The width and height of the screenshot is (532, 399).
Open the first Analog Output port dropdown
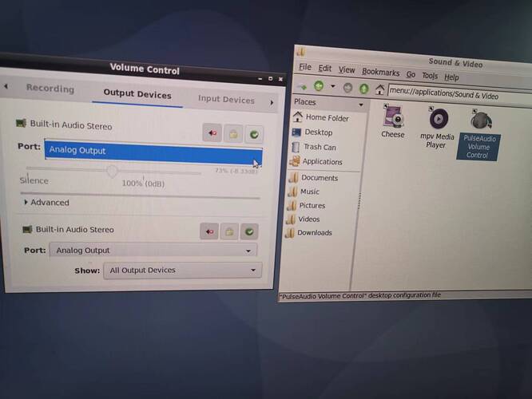(153, 153)
